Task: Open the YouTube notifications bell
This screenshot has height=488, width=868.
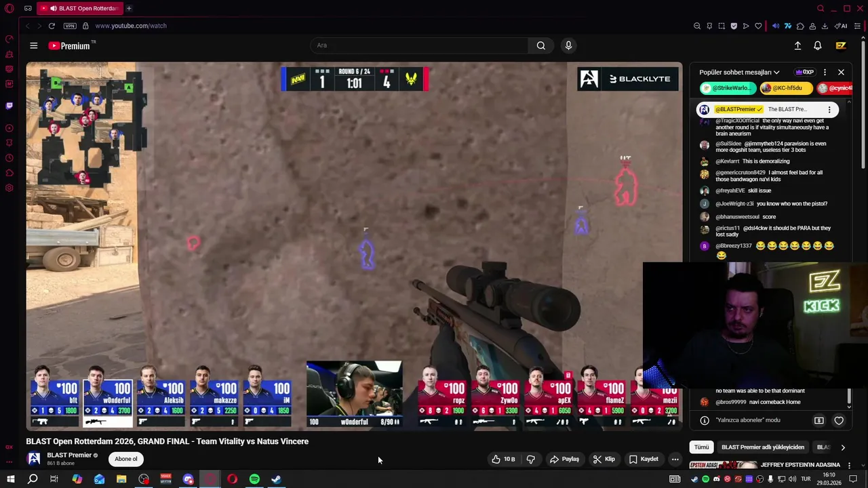Action: point(818,45)
